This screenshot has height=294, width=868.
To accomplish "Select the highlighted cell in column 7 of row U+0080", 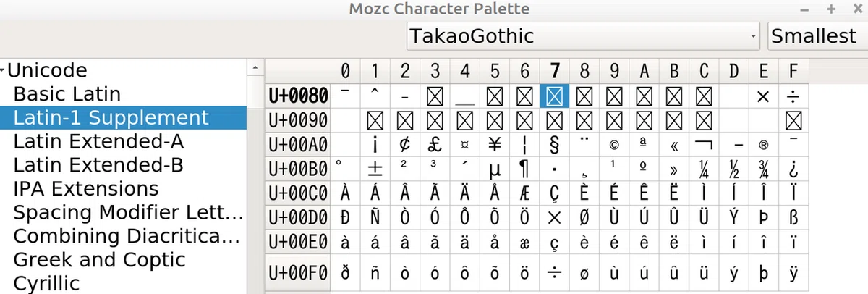I will click(x=555, y=96).
